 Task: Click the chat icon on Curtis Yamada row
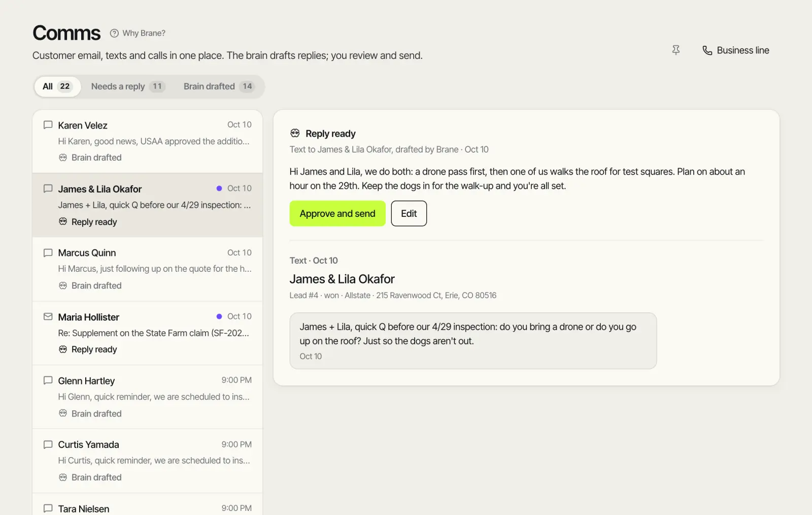pyautogui.click(x=48, y=444)
